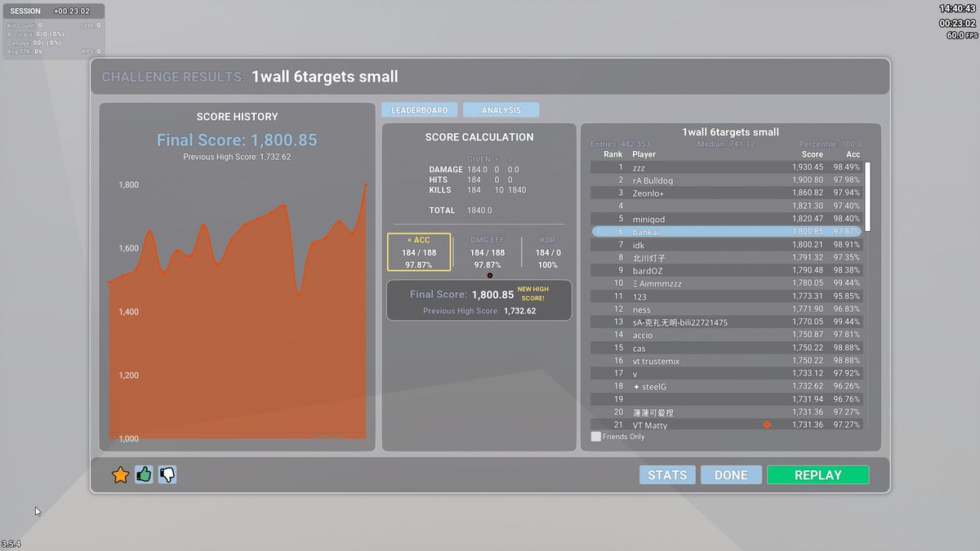This screenshot has height=551, width=980.
Task: Select the × ACC score multiplier box
Action: point(419,252)
